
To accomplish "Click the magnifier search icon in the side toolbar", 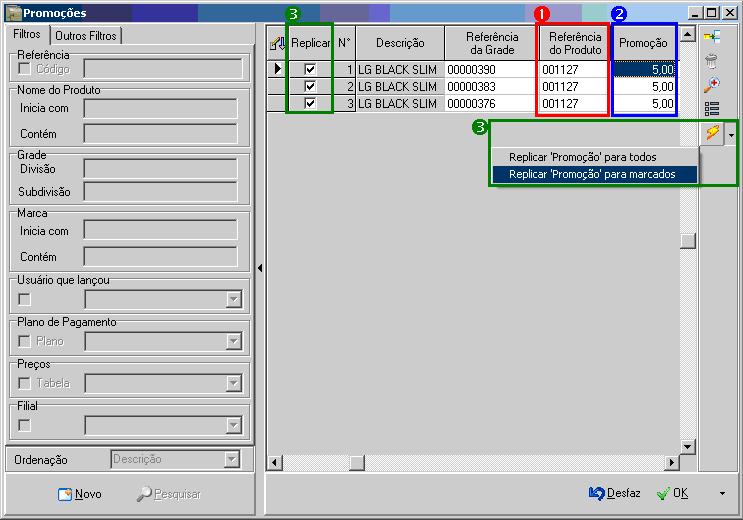I will 712,85.
